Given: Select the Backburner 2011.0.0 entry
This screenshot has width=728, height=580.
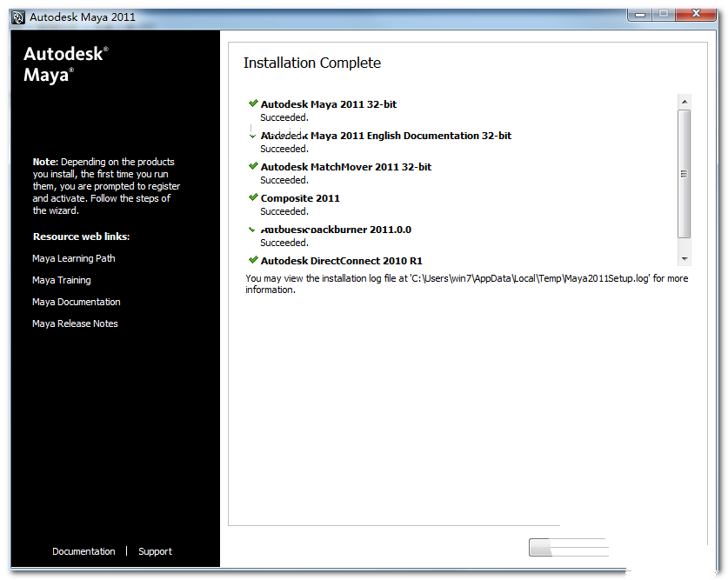Looking at the screenshot, I should tap(336, 230).
